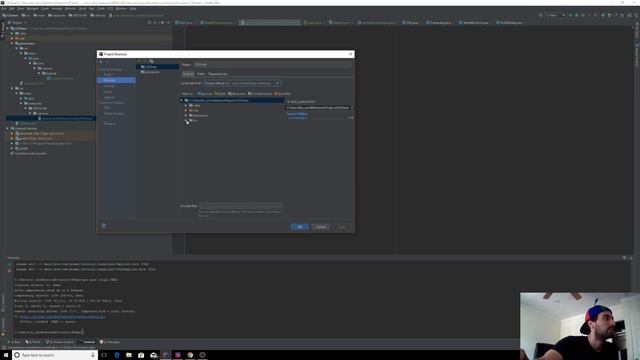Open help in Project Structure dialog
Viewport: 640px width, 360px height.
pos(104,226)
